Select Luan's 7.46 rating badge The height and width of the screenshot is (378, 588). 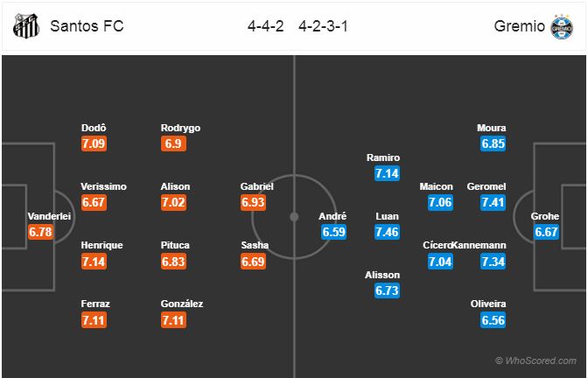coord(387,232)
